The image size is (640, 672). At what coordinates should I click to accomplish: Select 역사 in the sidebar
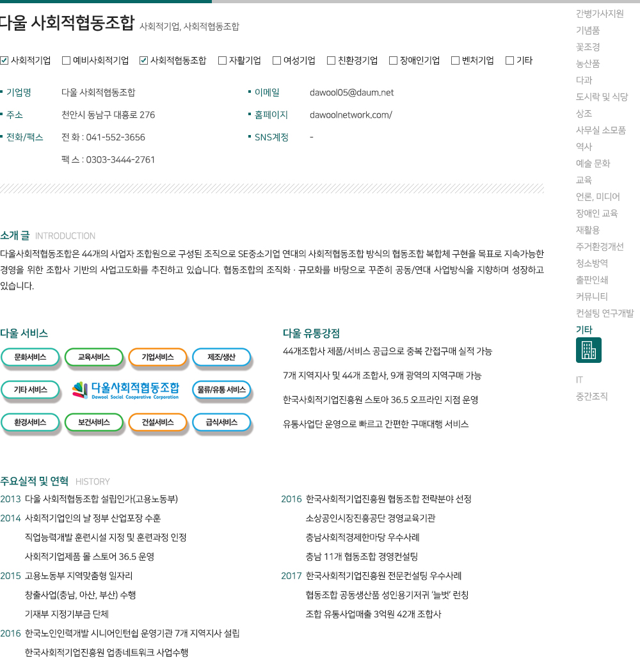pos(584,147)
